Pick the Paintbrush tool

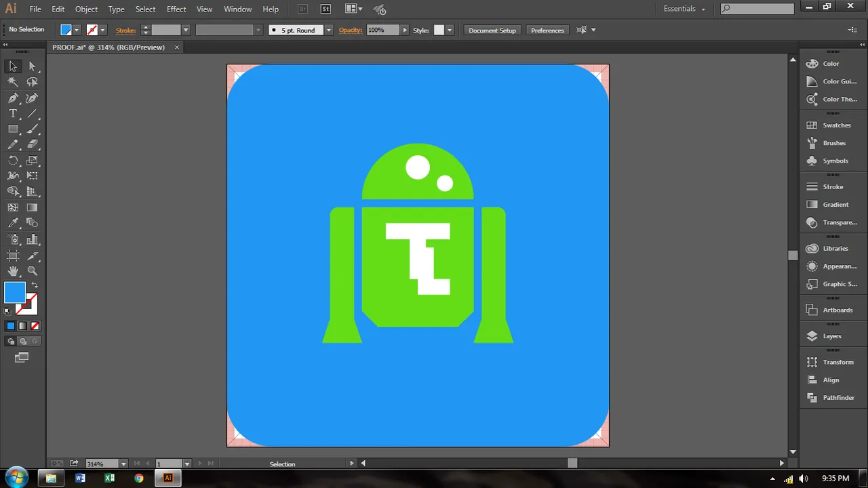pos(33,129)
